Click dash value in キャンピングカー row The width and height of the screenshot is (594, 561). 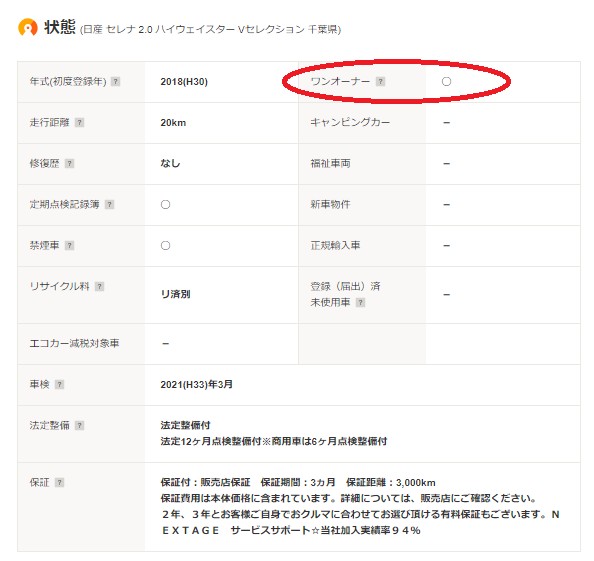tap(447, 123)
